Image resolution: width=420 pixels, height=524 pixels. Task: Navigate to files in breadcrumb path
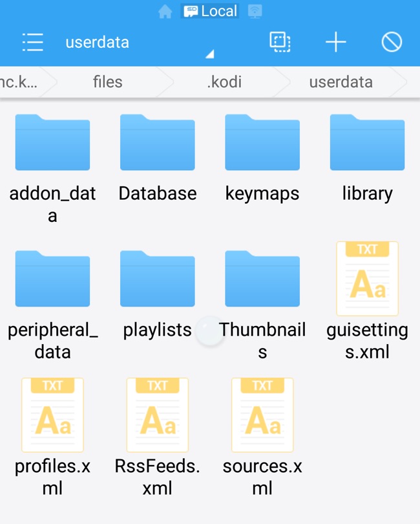click(107, 82)
